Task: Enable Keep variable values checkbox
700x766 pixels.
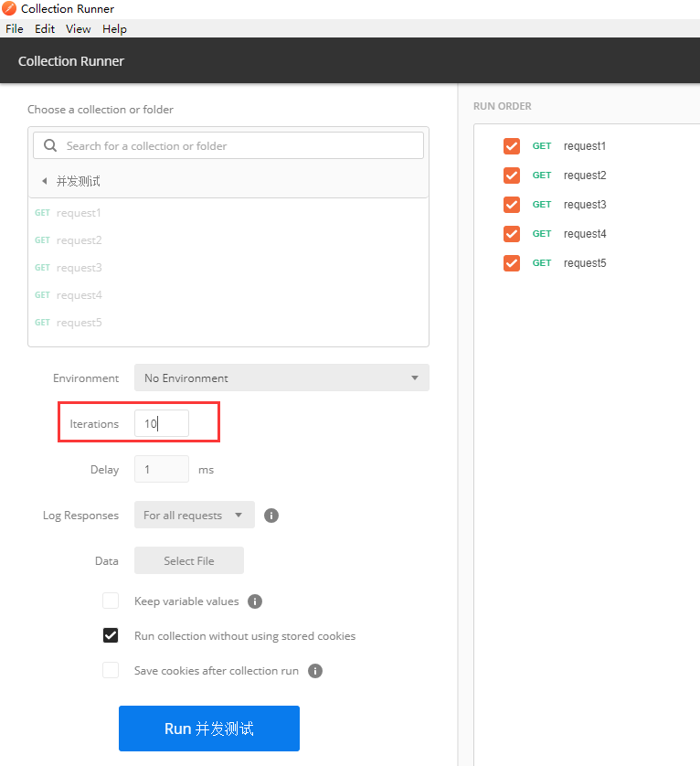Action: coord(111,601)
